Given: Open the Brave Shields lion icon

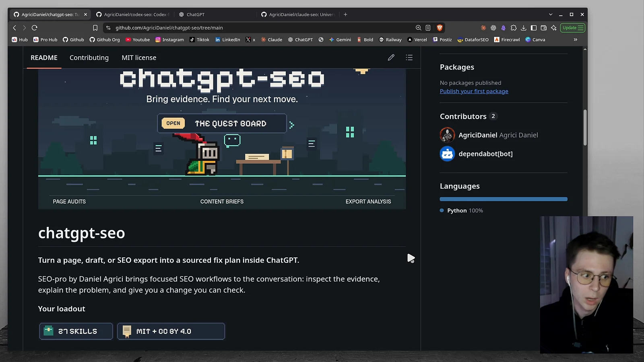Looking at the screenshot, I should 440,28.
